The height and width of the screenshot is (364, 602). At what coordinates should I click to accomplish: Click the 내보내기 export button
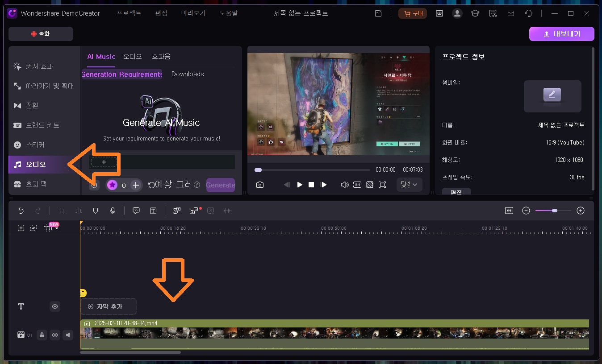click(x=562, y=34)
